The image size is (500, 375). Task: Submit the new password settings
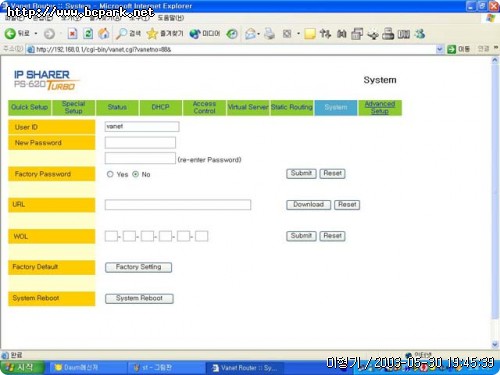(301, 173)
